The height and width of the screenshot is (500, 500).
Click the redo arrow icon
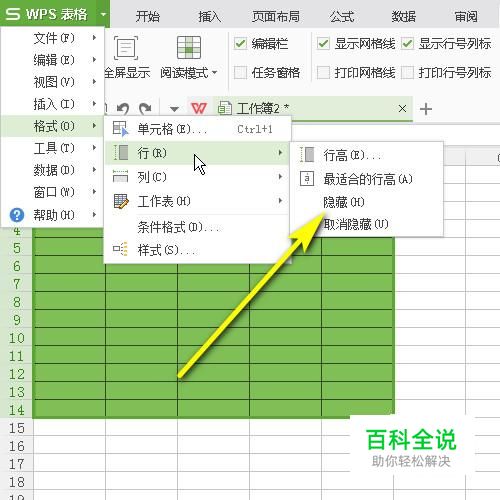[x=145, y=109]
